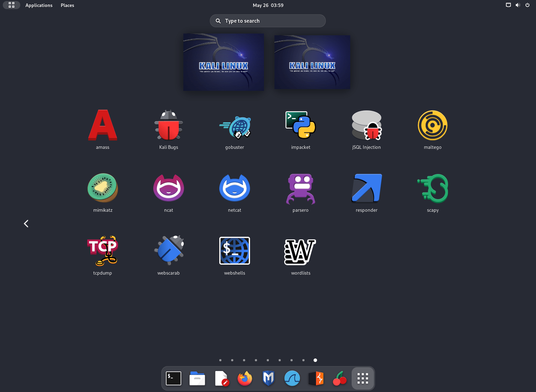This screenshot has width=536, height=392.
Task: Click the volume icon in top bar
Action: coord(518,5)
